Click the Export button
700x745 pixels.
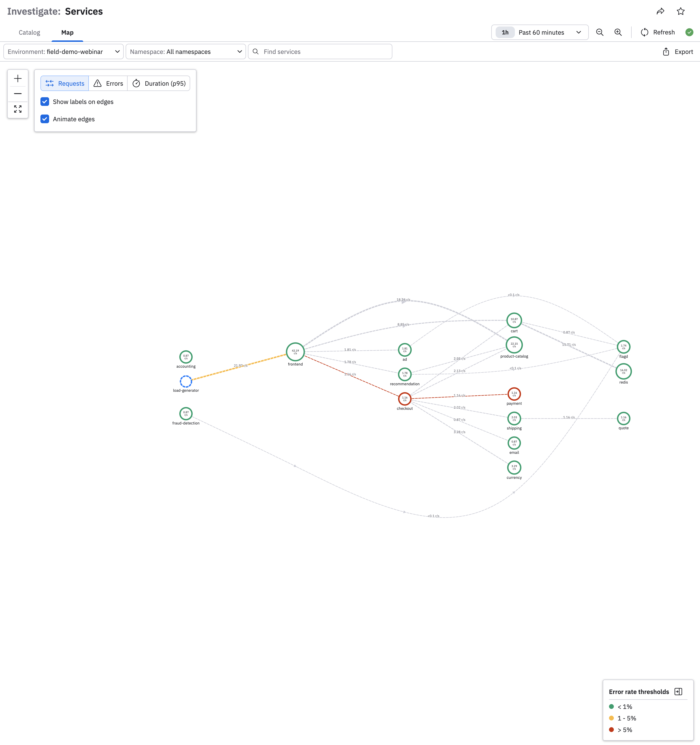[678, 52]
